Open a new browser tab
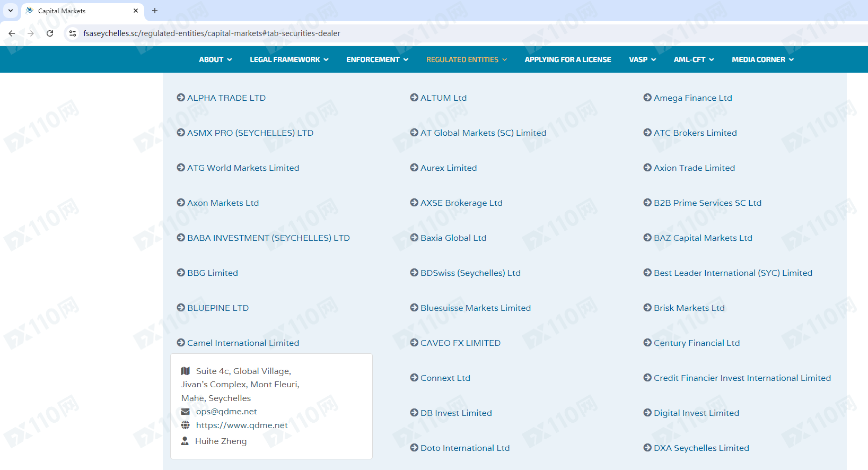 (155, 11)
